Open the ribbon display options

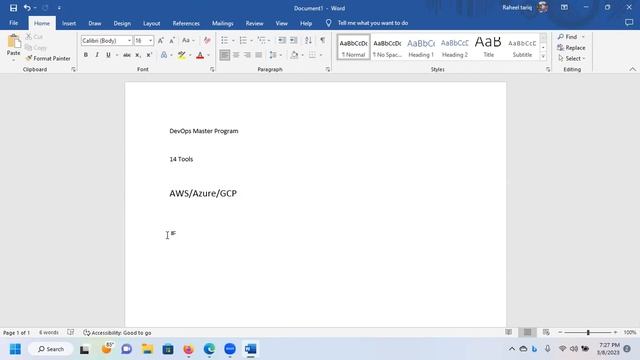[564, 7]
